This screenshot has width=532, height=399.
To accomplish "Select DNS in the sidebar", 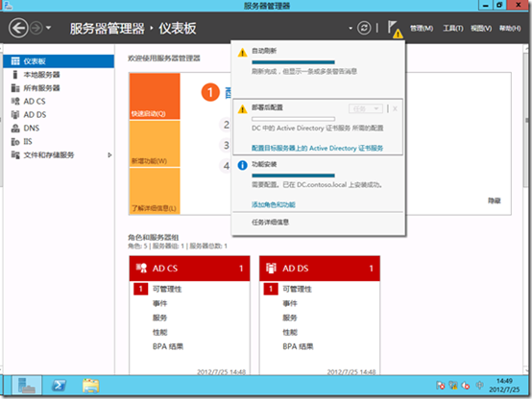I will 59,129.
